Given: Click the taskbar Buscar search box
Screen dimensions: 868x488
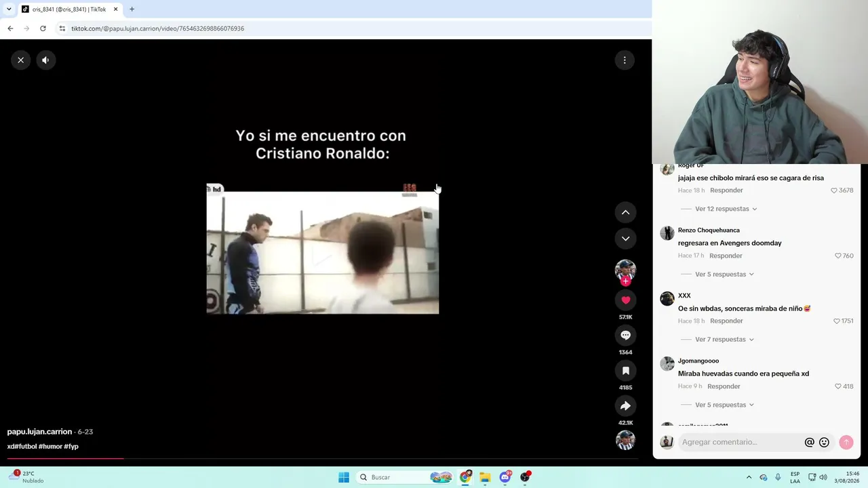Looking at the screenshot, I should click(406, 477).
